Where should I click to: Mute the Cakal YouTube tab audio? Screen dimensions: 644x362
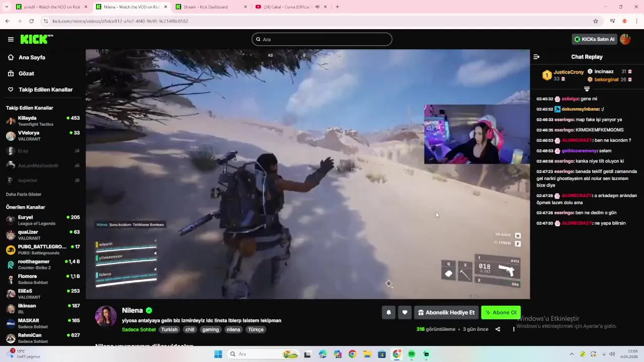317,7
